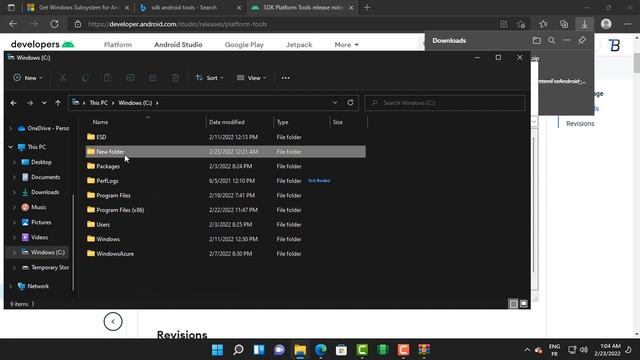Viewport: 640px width, 360px height.
Task: Open more options in Downloads panel
Action: (x=567, y=40)
